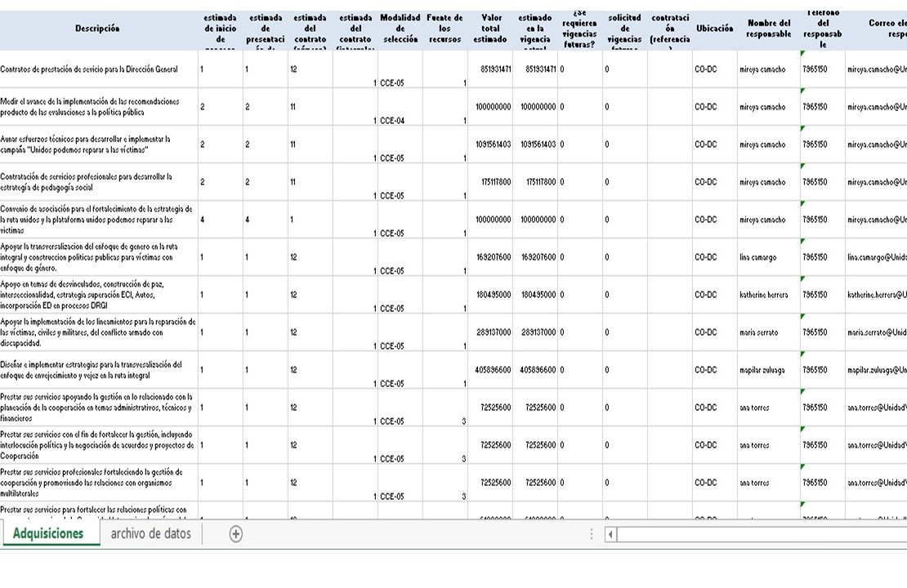Image resolution: width=907 pixels, height=588 pixels.
Task: Select 180495000 in the Valor total column
Action: coord(490,295)
